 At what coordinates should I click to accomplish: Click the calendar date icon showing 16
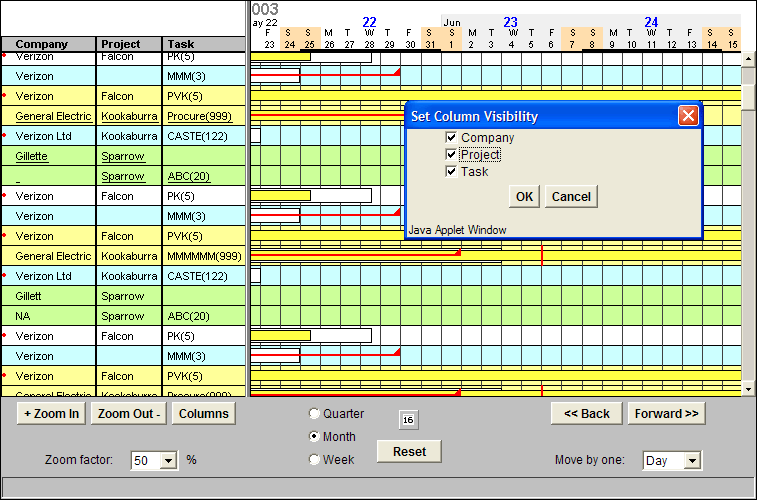408,420
